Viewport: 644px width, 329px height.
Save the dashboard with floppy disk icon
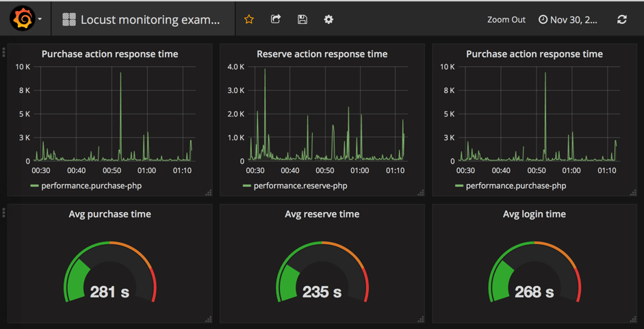point(302,19)
